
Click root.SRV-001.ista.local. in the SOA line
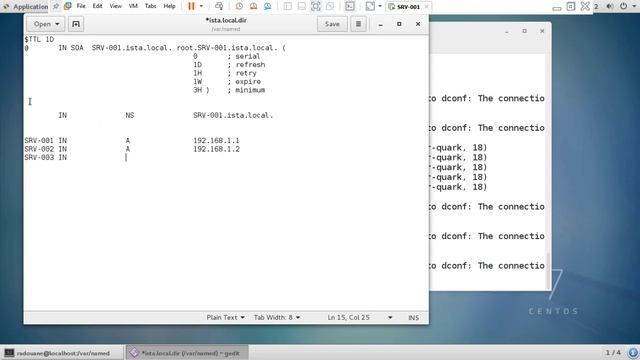point(227,48)
